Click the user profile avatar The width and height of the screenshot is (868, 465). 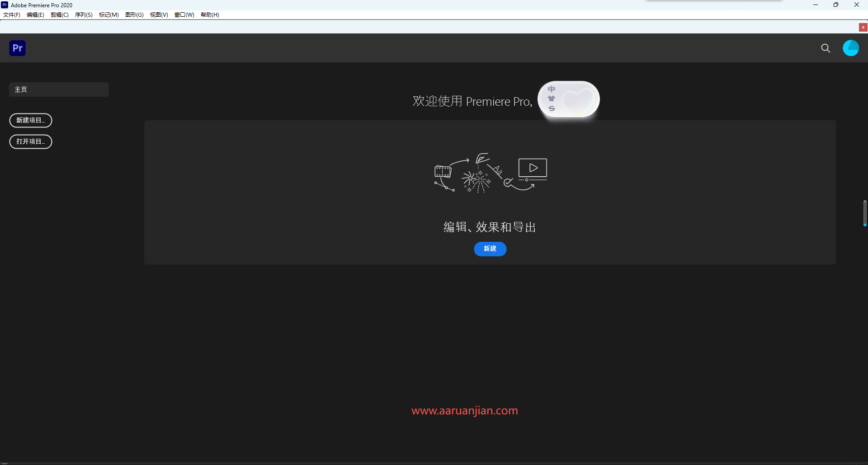[851, 48]
